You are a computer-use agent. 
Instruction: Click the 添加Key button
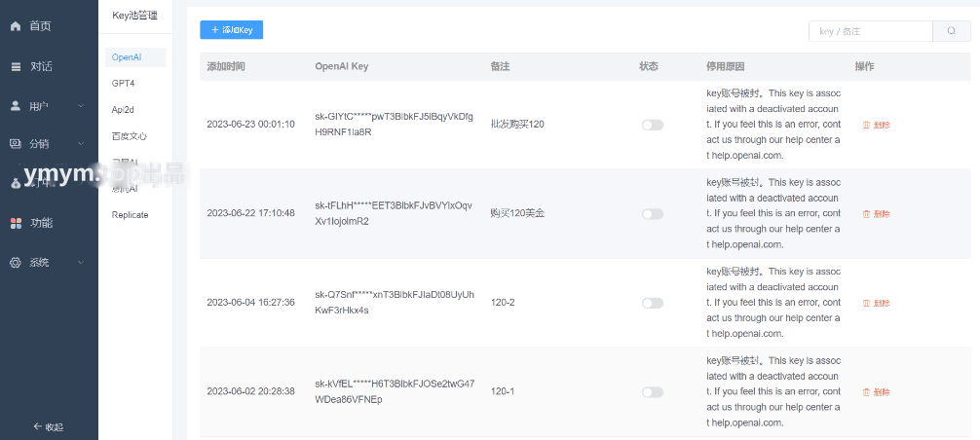pos(231,30)
